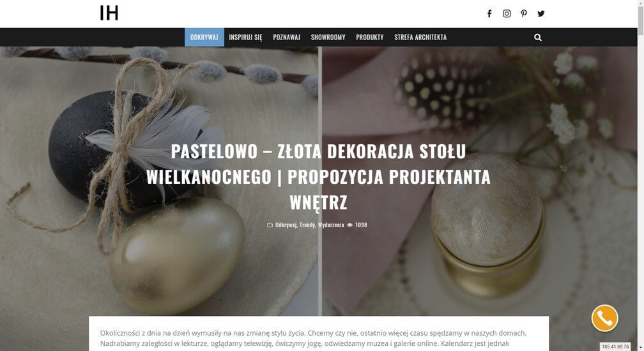Open the Inspiruj się menu

point(245,37)
